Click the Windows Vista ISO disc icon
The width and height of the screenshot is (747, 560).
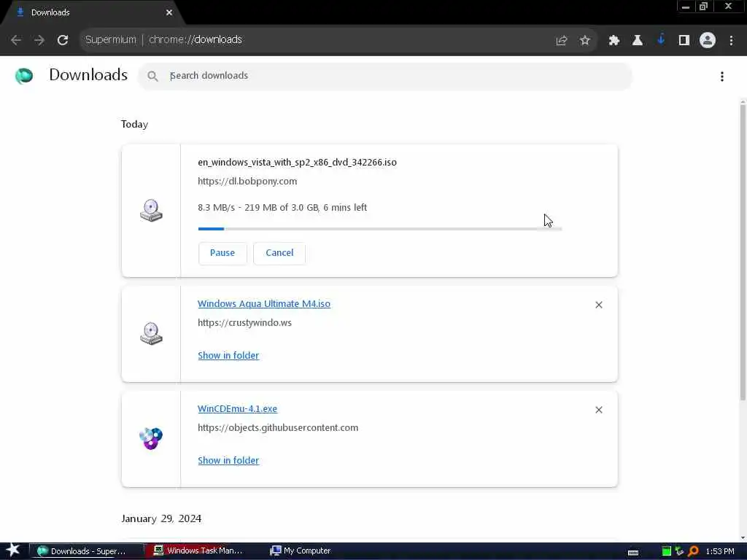pyautogui.click(x=151, y=211)
